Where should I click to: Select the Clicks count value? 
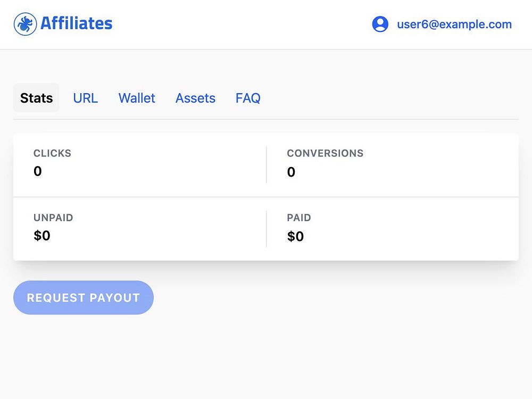pyautogui.click(x=37, y=171)
